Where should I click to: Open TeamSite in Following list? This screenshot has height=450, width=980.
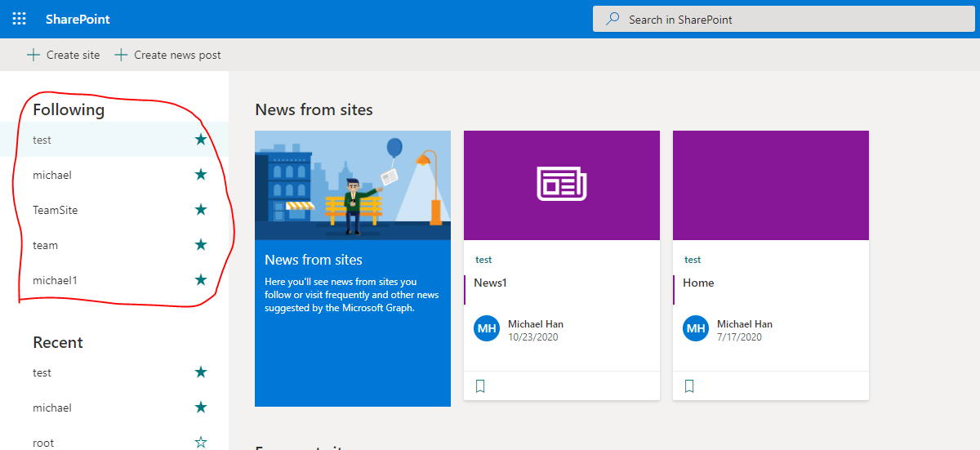(56, 210)
